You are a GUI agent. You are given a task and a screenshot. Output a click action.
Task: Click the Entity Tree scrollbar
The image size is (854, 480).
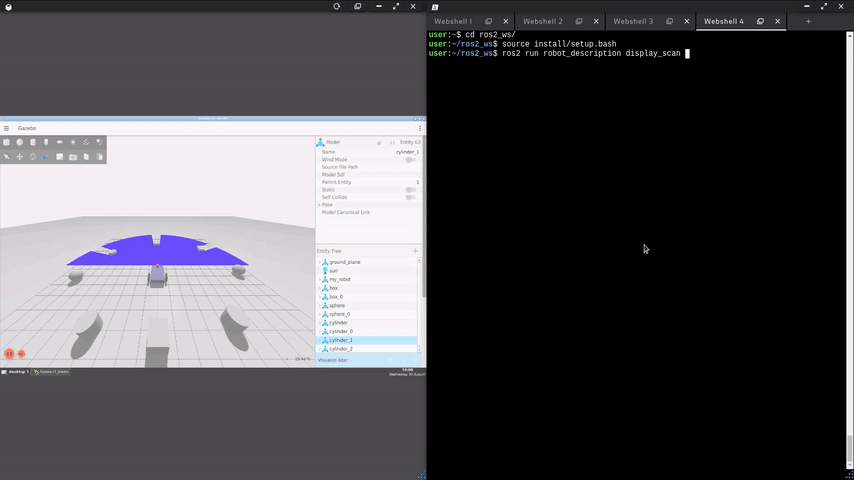coord(419,305)
